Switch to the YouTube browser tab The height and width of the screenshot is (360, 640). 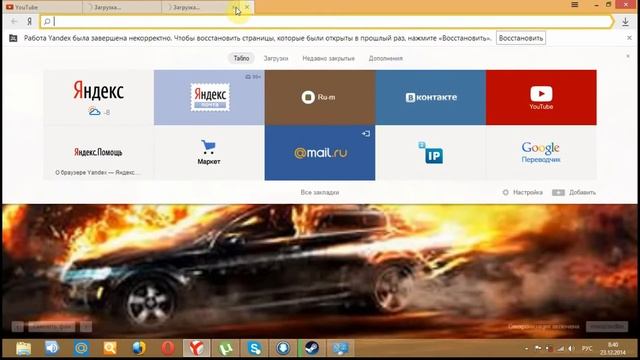(x=41, y=7)
